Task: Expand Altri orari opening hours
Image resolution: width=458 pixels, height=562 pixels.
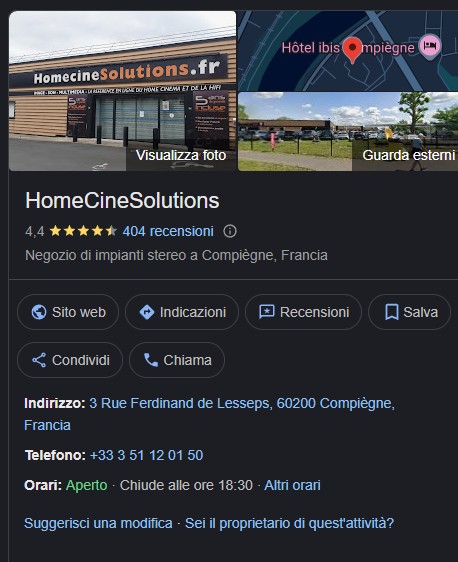Action: point(292,485)
